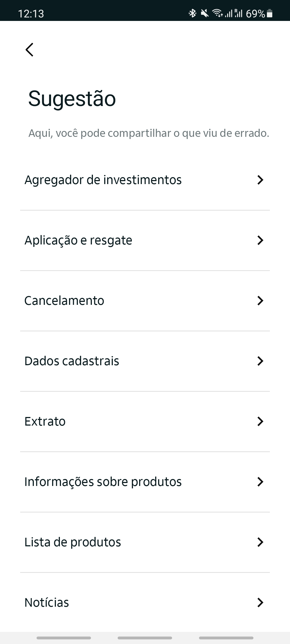Tap the muted sound status icon

[205, 13]
